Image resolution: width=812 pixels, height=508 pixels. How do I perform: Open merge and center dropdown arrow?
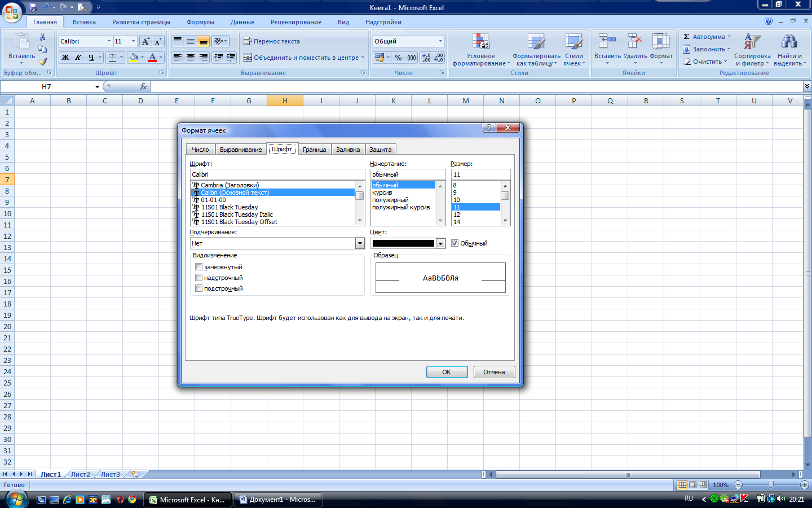coord(363,58)
